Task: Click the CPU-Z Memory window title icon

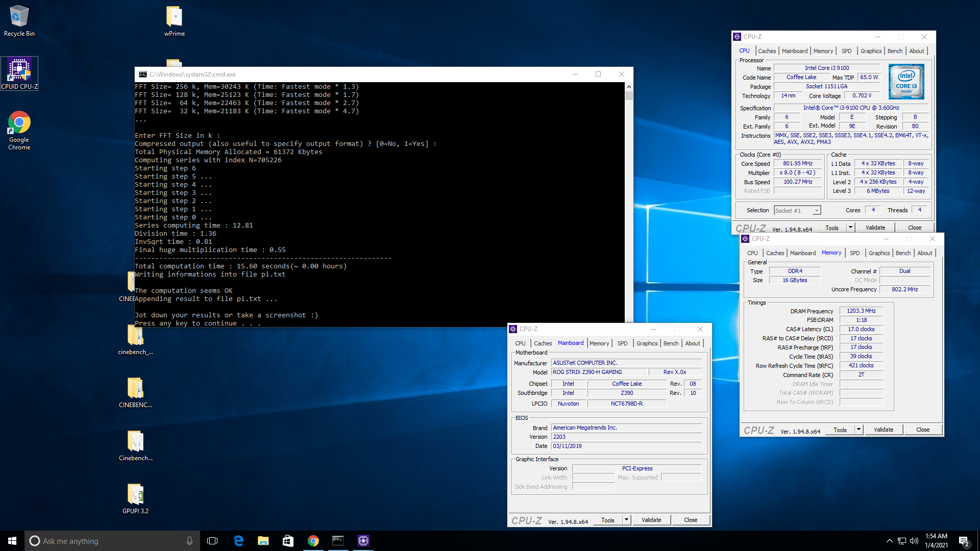Action: (x=745, y=239)
